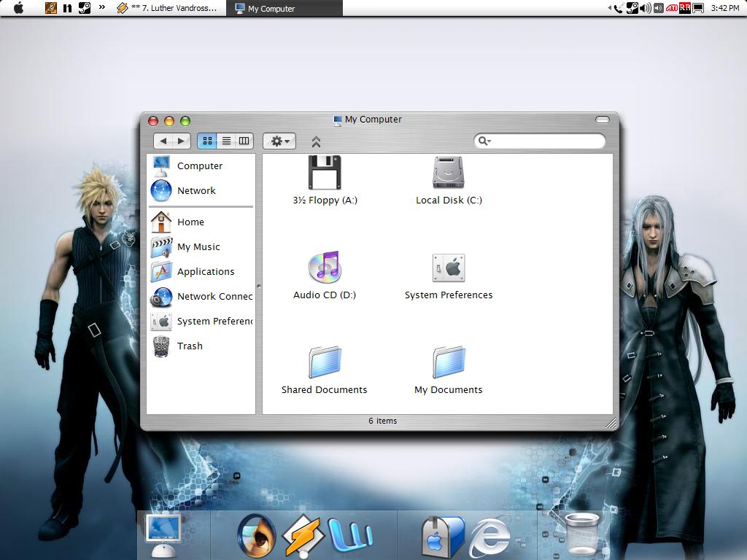The image size is (747, 560).
Task: Minimize the My Computer window
Action: click(169, 121)
